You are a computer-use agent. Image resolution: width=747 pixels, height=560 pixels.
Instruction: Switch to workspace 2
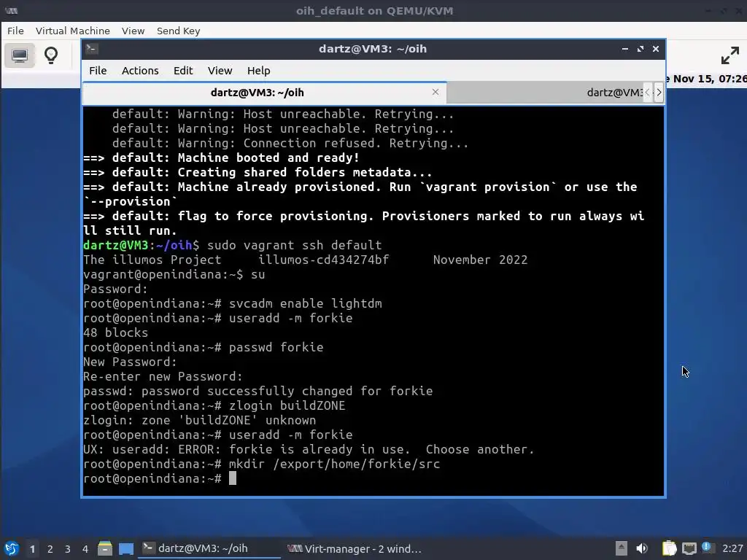[x=50, y=548]
